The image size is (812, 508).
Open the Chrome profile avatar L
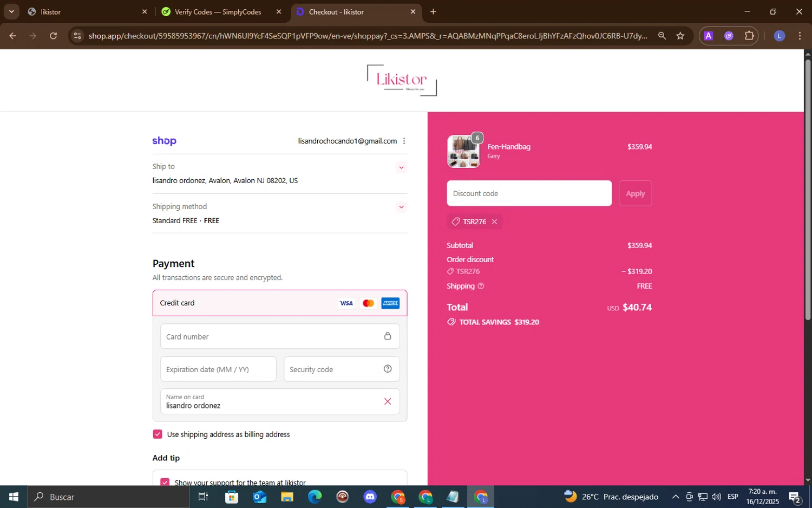pyautogui.click(x=779, y=36)
